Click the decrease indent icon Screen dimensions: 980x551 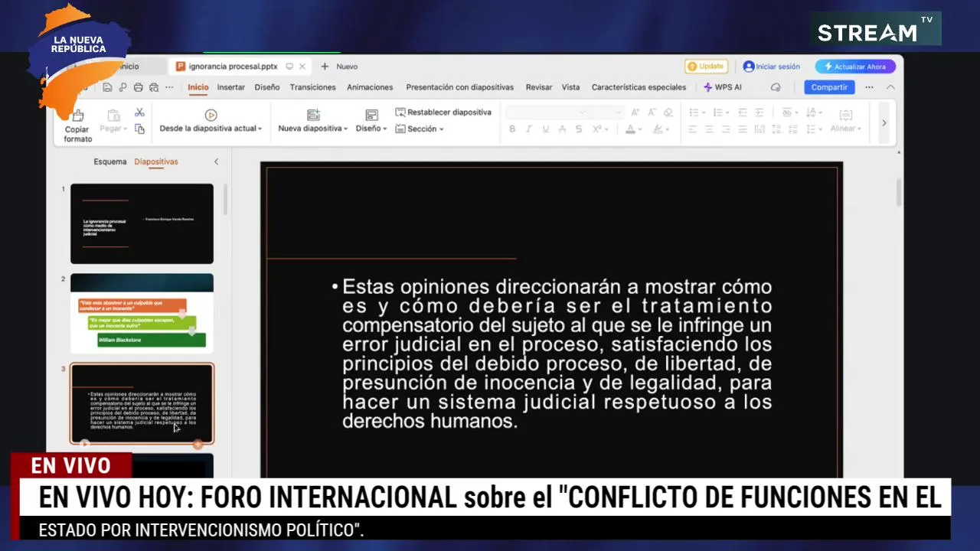[743, 112]
